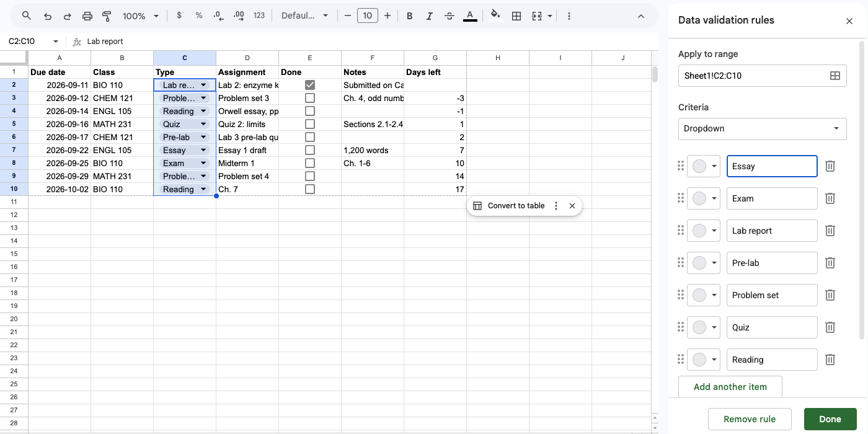
Task: Toggle the Done checkbox for Lab 2
Action: coord(310,85)
